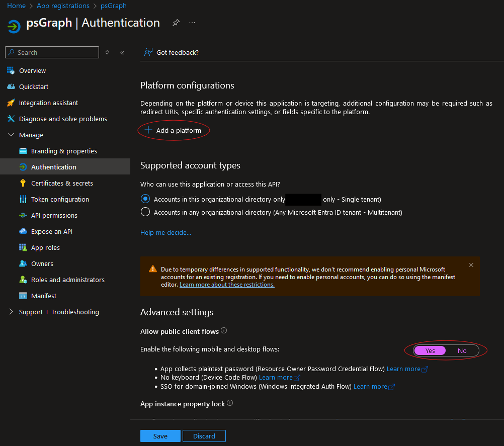
Task: Click the Got feedback icon
Action: pyautogui.click(x=148, y=52)
